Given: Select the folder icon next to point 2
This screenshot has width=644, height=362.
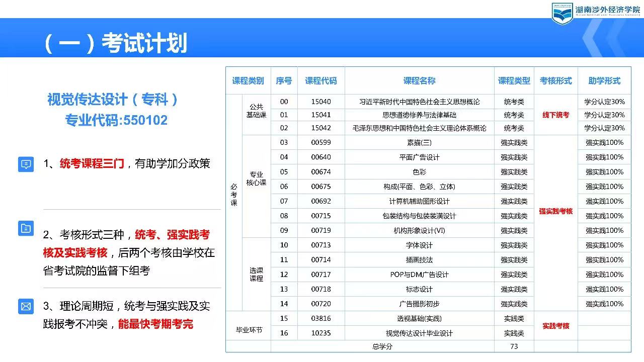Looking at the screenshot, I should click(x=26, y=228).
